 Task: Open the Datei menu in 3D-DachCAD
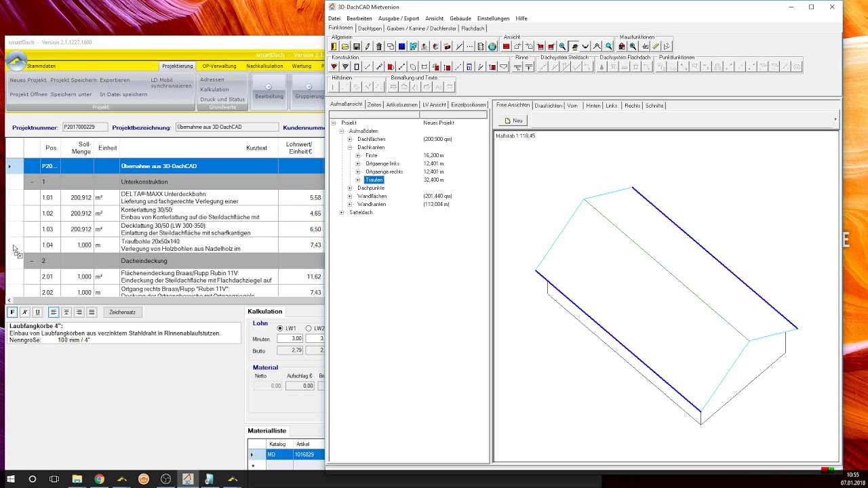click(334, 18)
